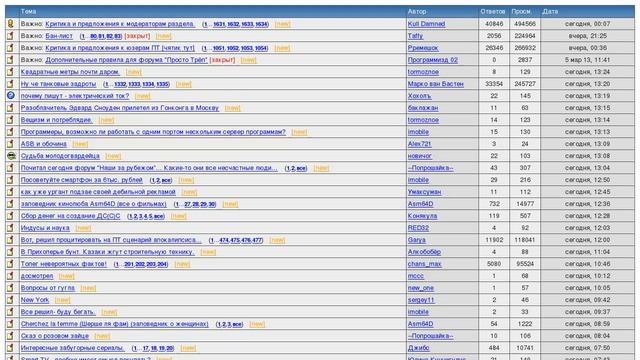The height and width of the screenshot is (360, 640).
Task: Click the topic icon next to 'Все решил- буду бегать.'
Action: [11, 312]
